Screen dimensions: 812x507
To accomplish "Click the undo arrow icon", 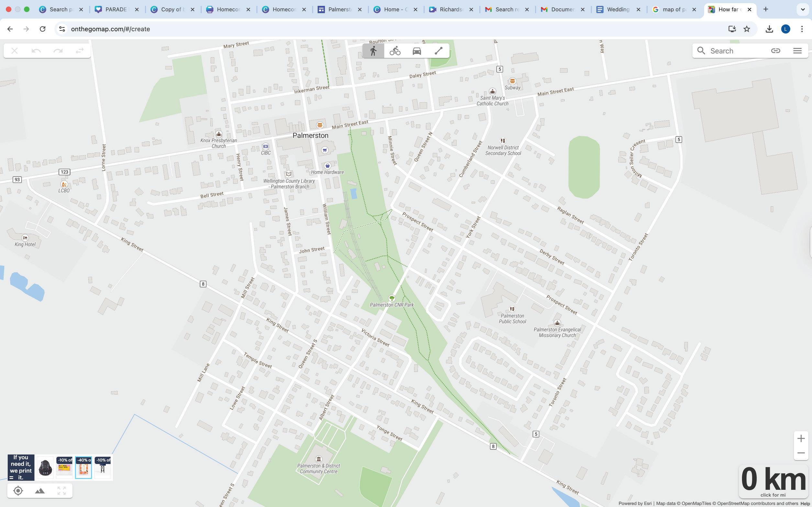I will point(36,51).
